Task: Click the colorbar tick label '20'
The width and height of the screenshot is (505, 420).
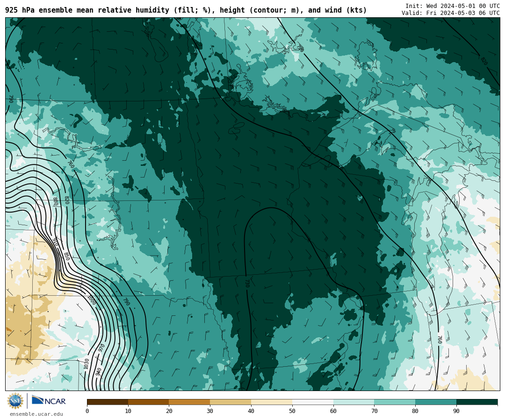Action: (169, 411)
